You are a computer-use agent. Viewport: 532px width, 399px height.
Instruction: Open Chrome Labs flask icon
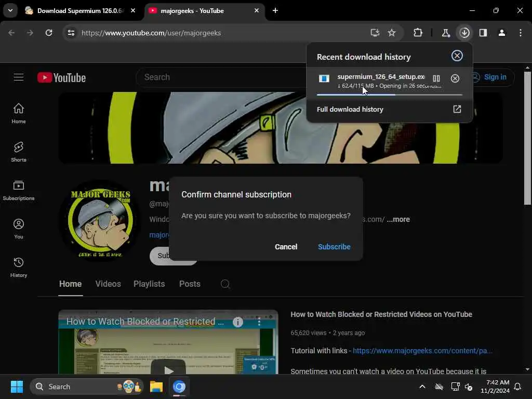(445, 33)
